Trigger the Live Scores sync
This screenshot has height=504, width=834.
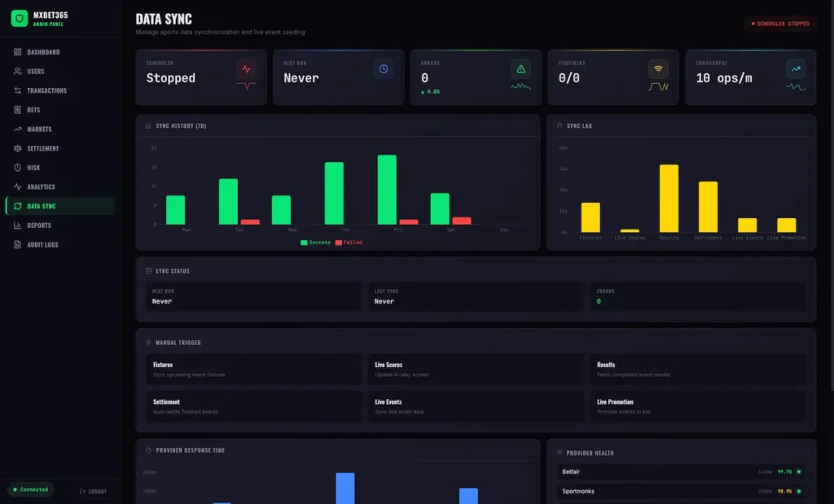476,370
